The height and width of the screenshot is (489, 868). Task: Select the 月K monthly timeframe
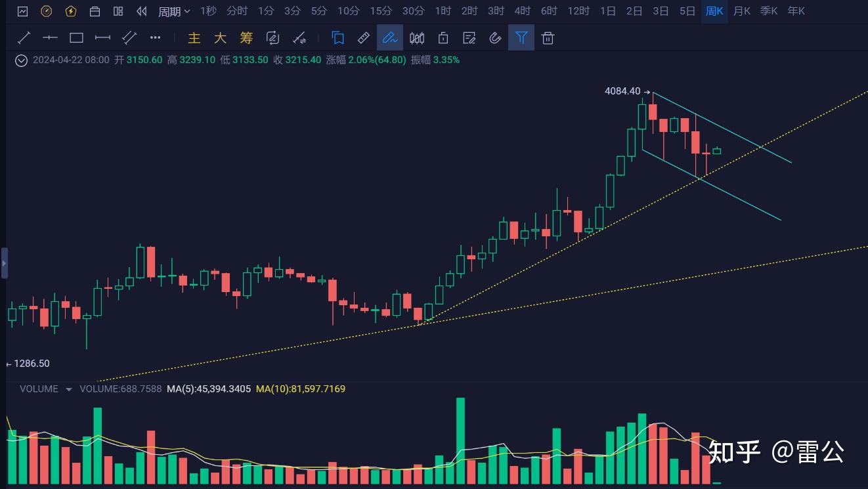tap(742, 11)
